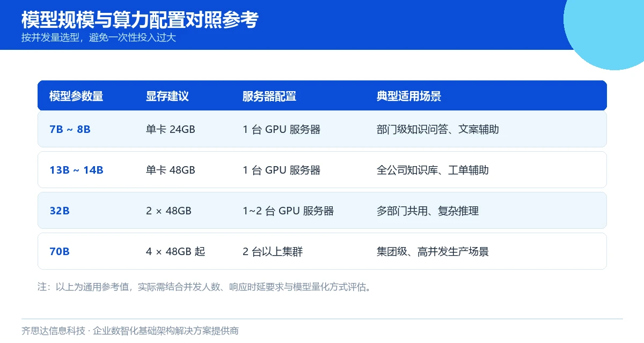
Task: Click the footer 齐思达信息科技 · 企业数智化基础架构解决方案提供商
Action: (x=130, y=331)
